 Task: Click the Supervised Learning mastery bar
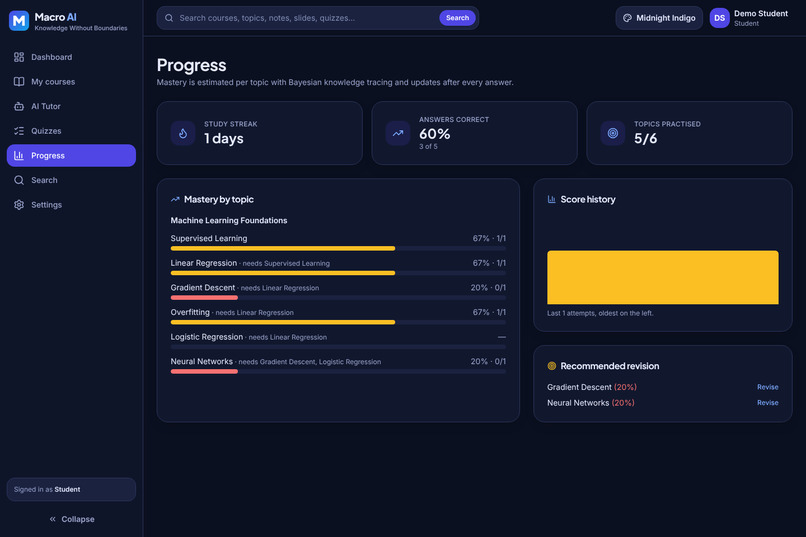338,248
